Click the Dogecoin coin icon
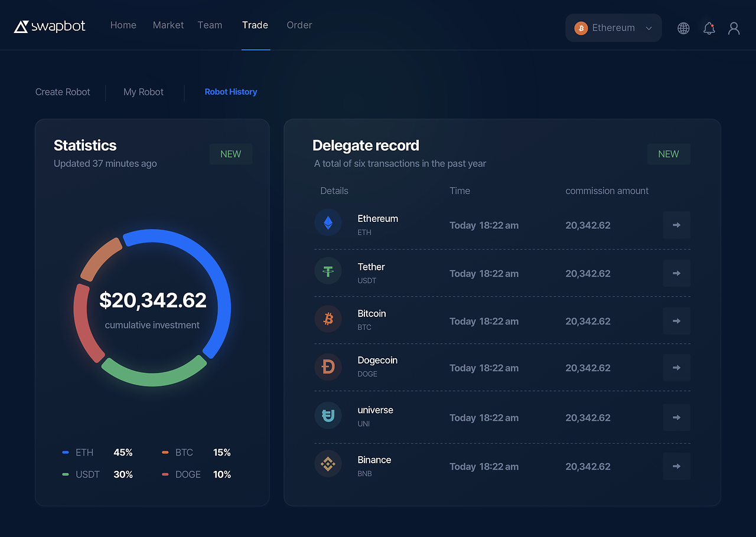This screenshot has height=537, width=756. click(x=328, y=366)
